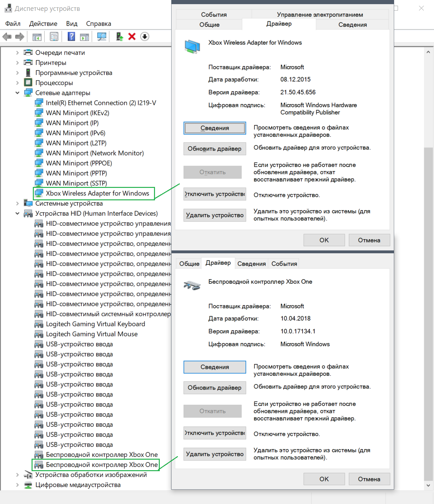Select Logitech Gaming Virtual Mouse device

pyautogui.click(x=92, y=334)
